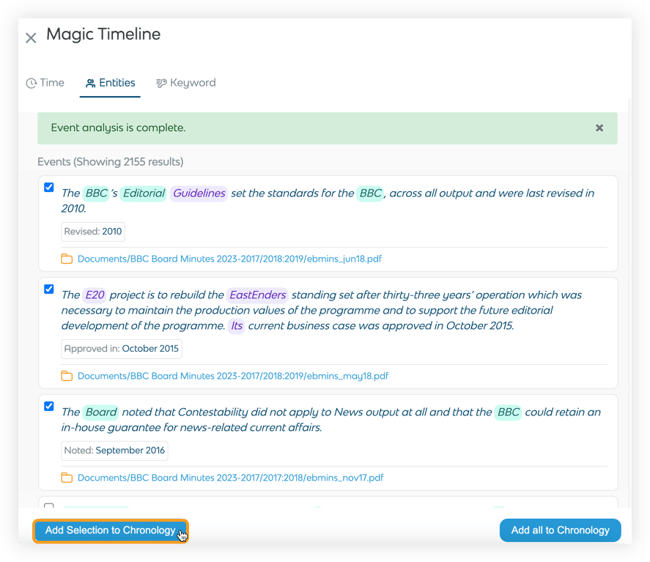This screenshot has height=562, width=650.
Task: Click folder icon beside ebmins_jun18.pdf
Action: click(67, 259)
